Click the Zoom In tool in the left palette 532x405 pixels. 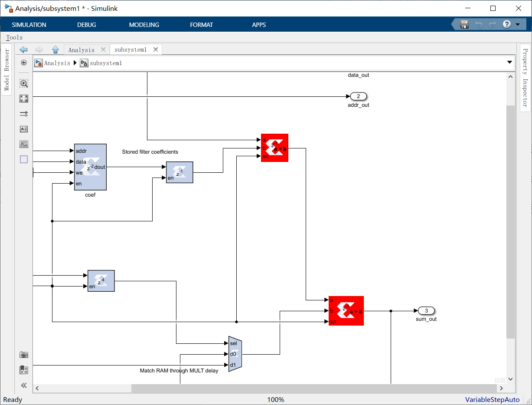(24, 83)
